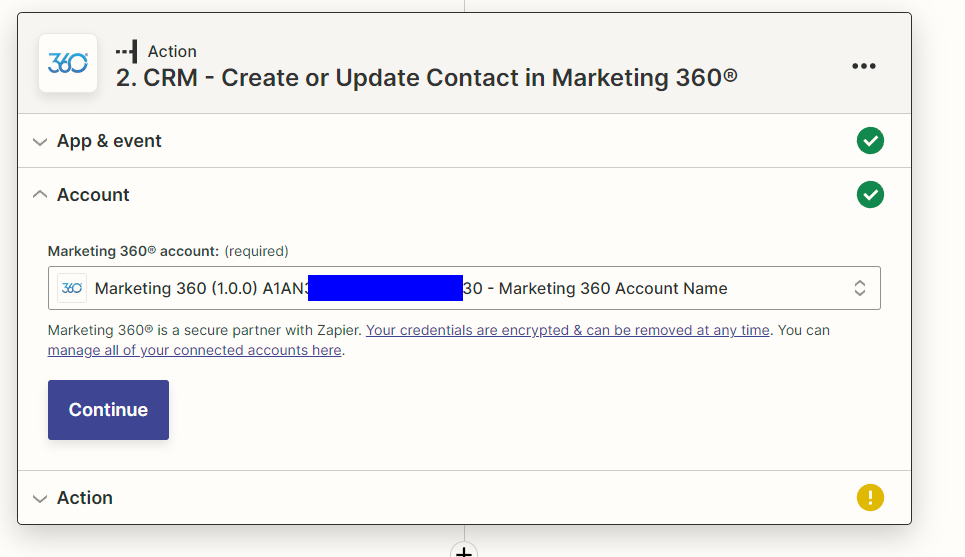Viewport: 965px width, 557px height.
Task: Click the small 360 logo inside account field
Action: (x=71, y=288)
